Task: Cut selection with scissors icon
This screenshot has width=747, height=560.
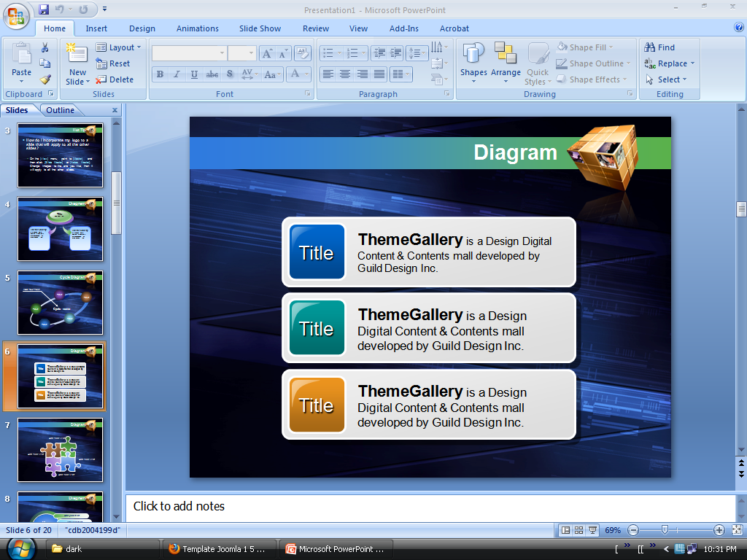Action: click(x=44, y=47)
